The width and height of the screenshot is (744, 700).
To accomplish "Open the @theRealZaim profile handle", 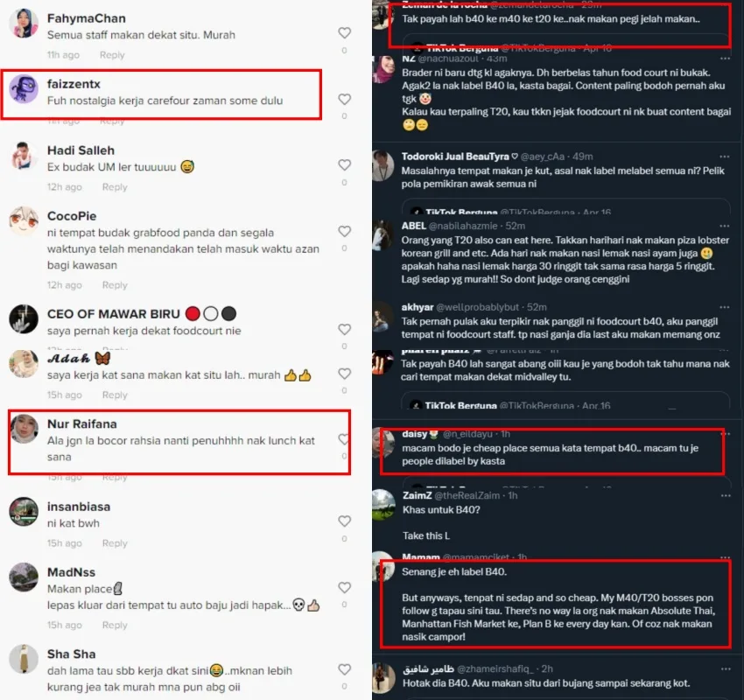I will [x=467, y=495].
